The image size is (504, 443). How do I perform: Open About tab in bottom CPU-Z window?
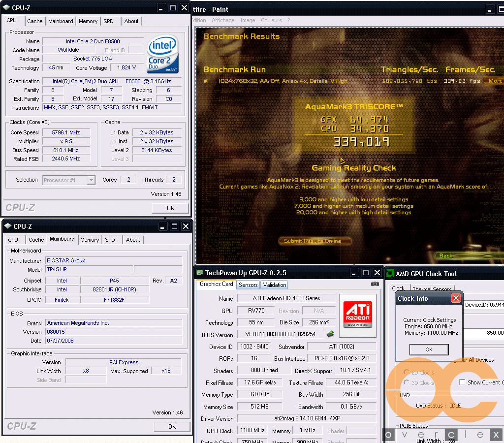pyautogui.click(x=133, y=240)
